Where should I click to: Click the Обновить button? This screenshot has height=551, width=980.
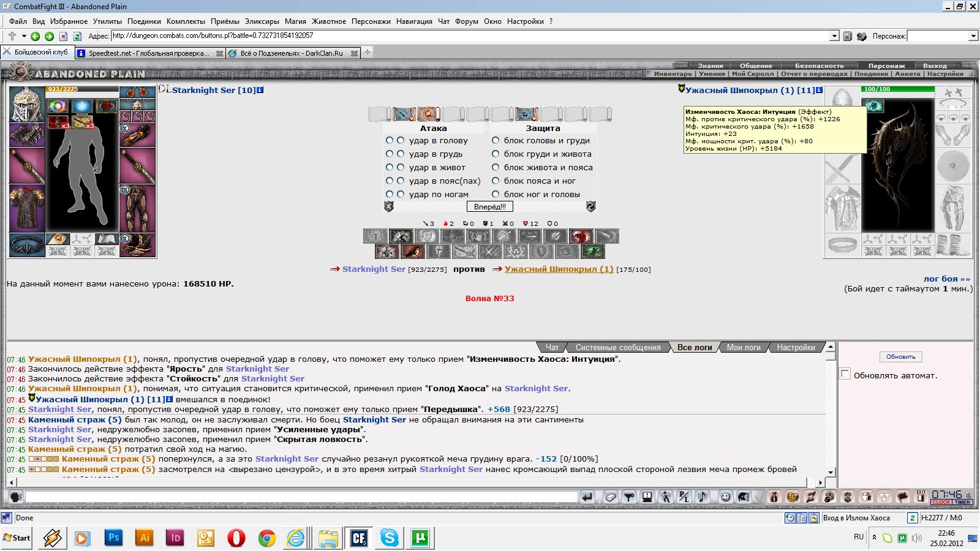coord(900,357)
